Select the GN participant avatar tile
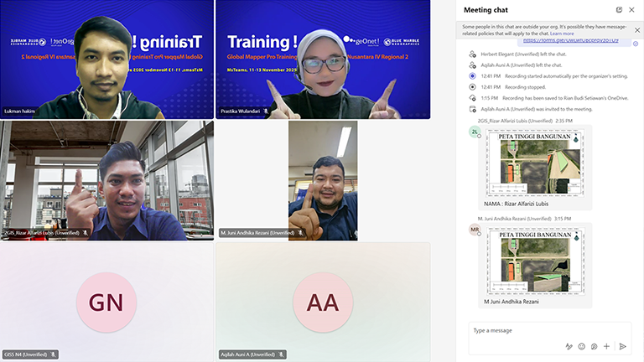Image resolution: width=644 pixels, height=362 pixels. click(x=106, y=301)
